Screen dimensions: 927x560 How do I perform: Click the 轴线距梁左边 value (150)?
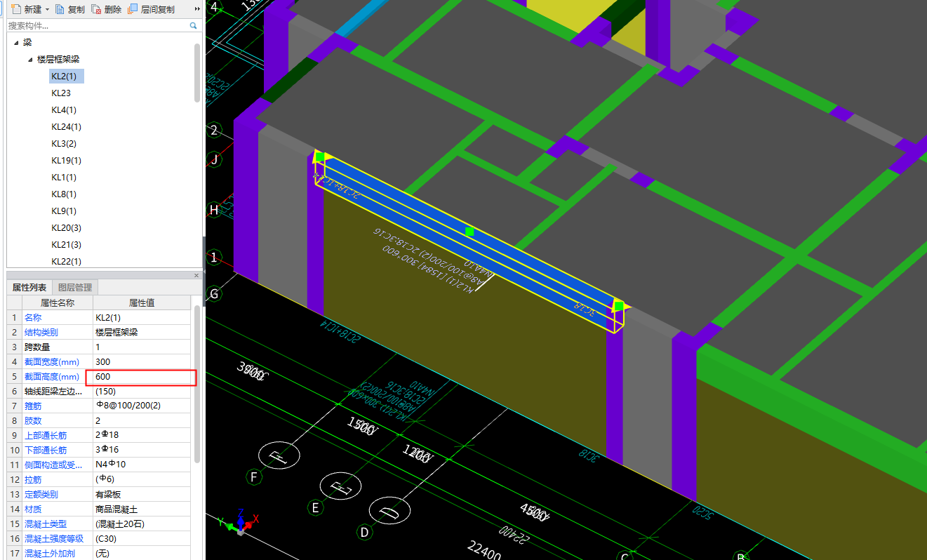141,391
